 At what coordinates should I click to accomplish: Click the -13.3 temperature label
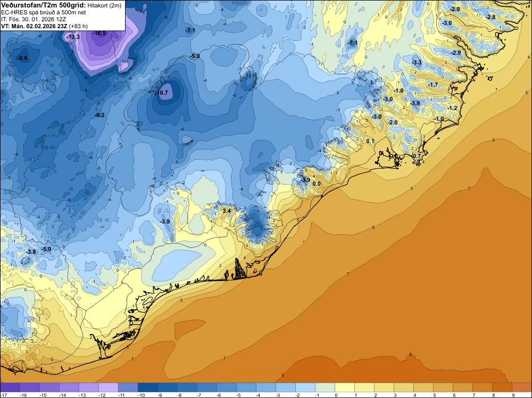72,37
